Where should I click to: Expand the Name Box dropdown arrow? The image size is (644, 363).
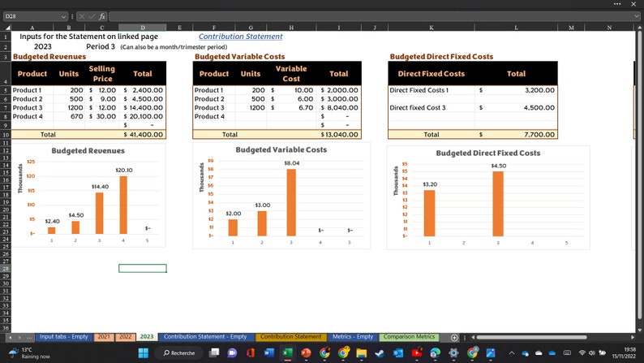coord(63,16)
